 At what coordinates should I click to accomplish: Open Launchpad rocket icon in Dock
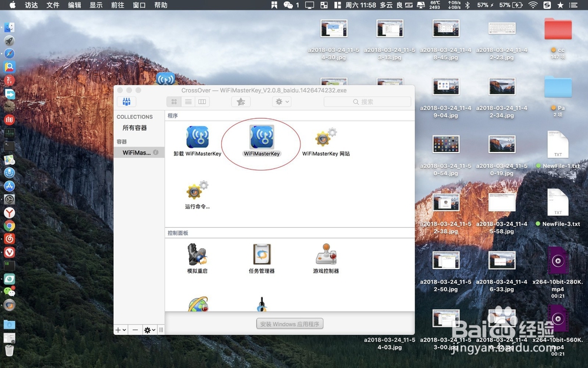pyautogui.click(x=9, y=41)
